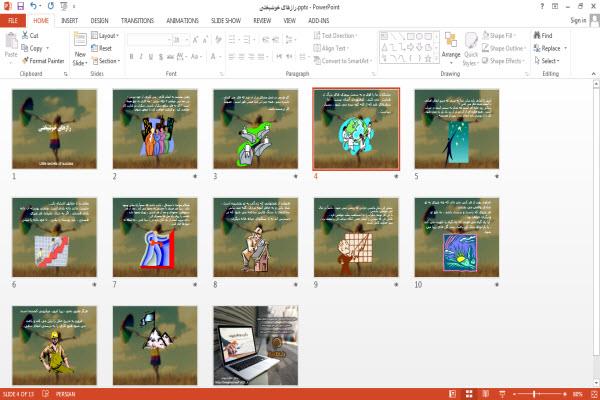Switch to Normal view in status bar

pyautogui.click(x=452, y=394)
